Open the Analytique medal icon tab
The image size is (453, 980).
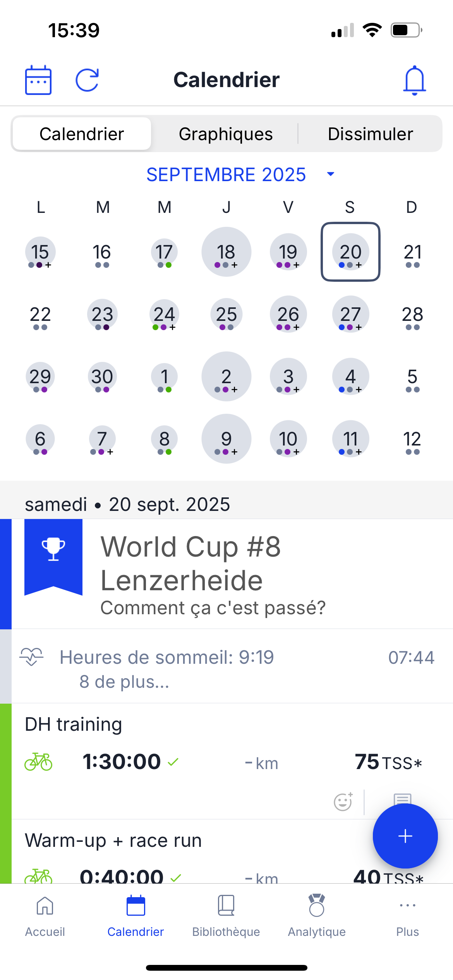pos(317,913)
